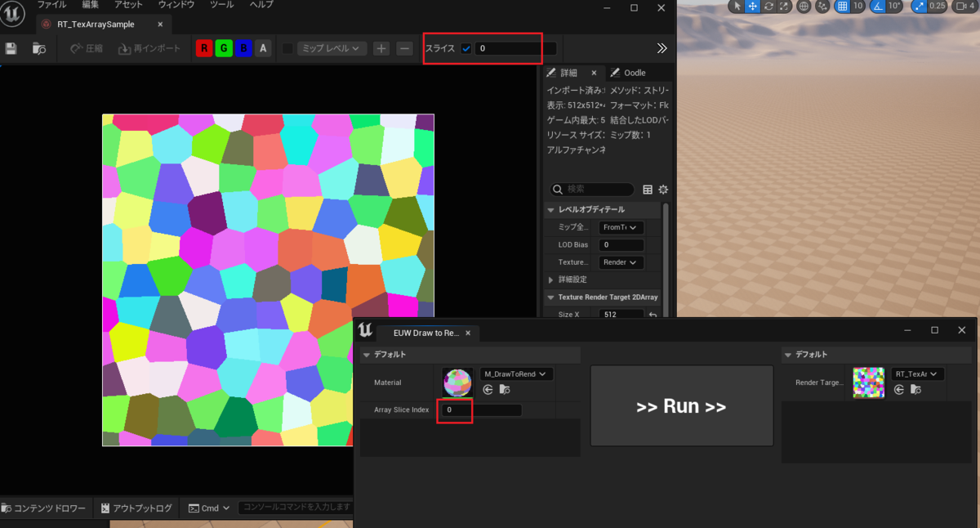
Task: Toggle the Alpha channel display
Action: pos(263,48)
